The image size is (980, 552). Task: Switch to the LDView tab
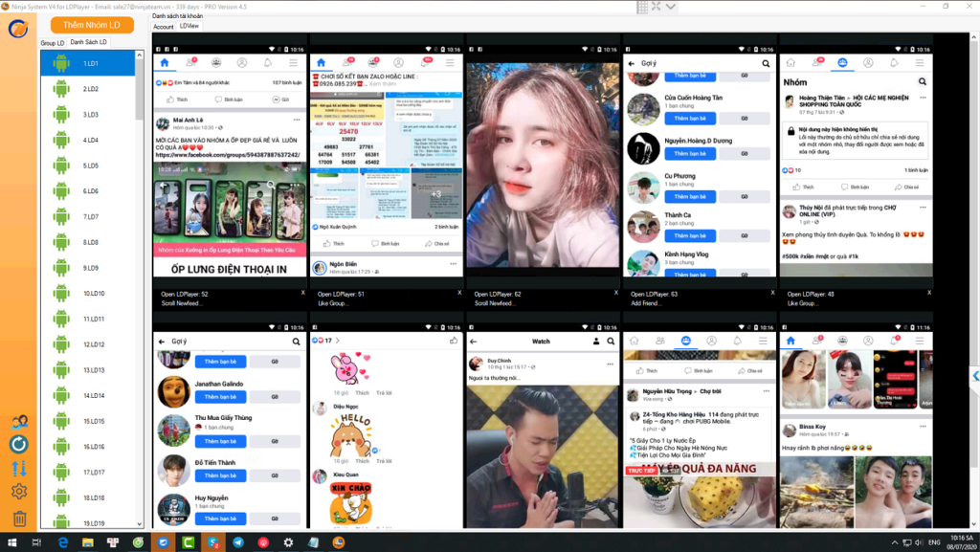pyautogui.click(x=189, y=26)
